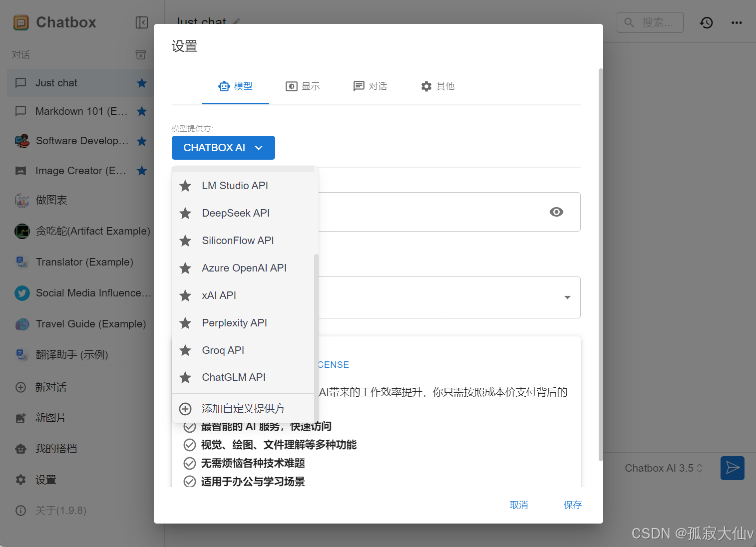Click the check icon beside 适用于办公与学习场景
Viewport: 756px width, 547px height.
click(x=190, y=482)
